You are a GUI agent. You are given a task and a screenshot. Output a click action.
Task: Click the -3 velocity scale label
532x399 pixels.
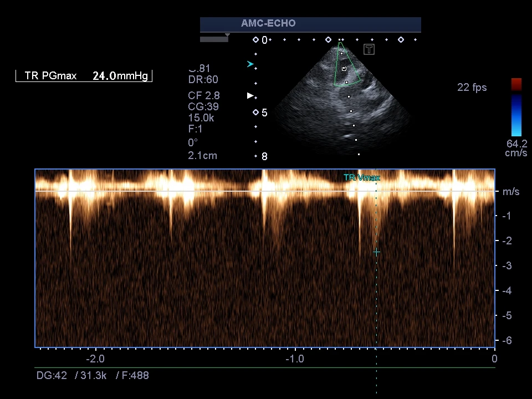(x=506, y=265)
